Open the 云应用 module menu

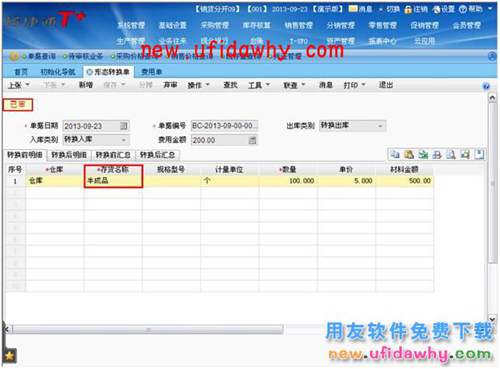click(x=424, y=41)
